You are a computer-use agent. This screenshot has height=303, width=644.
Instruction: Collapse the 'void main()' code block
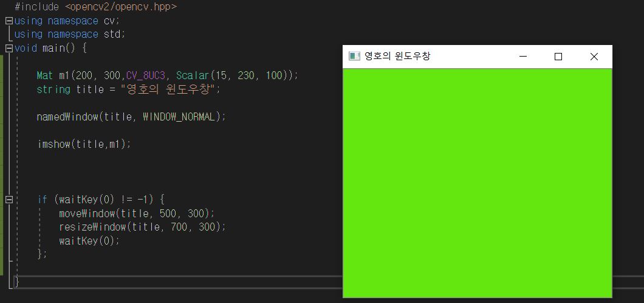9,49
